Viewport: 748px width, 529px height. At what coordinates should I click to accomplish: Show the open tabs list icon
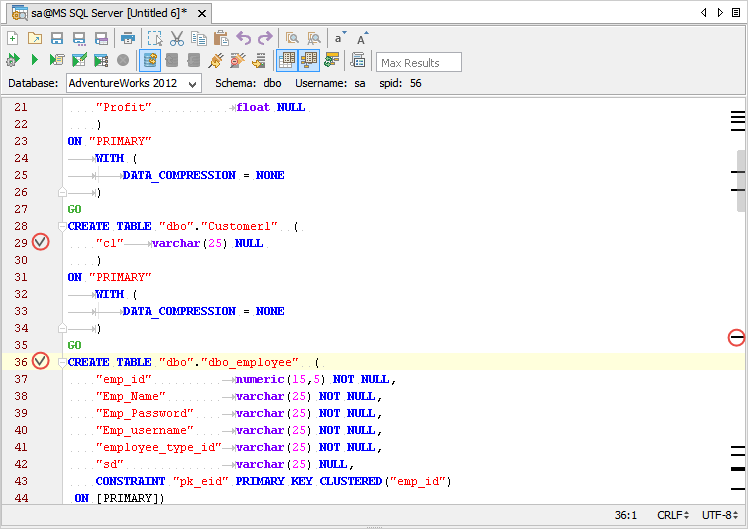point(736,13)
